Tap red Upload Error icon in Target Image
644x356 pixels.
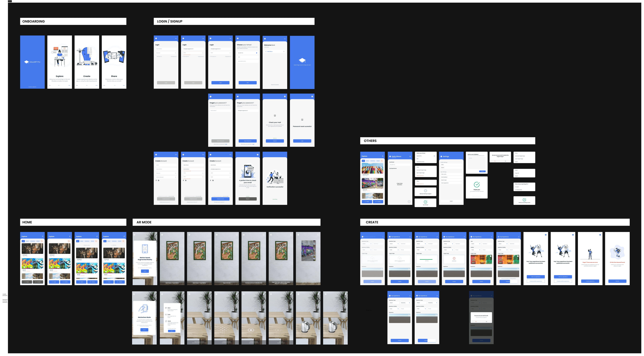coord(454,258)
